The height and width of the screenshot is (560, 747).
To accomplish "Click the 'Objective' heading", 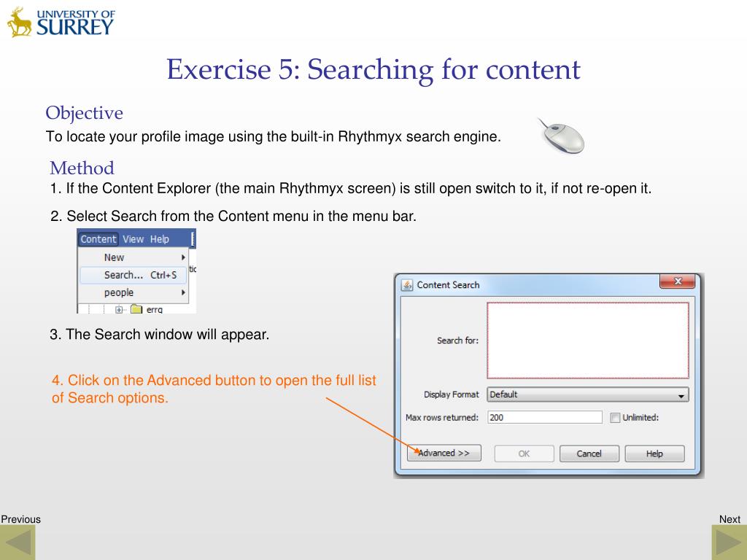I will click(x=85, y=113).
